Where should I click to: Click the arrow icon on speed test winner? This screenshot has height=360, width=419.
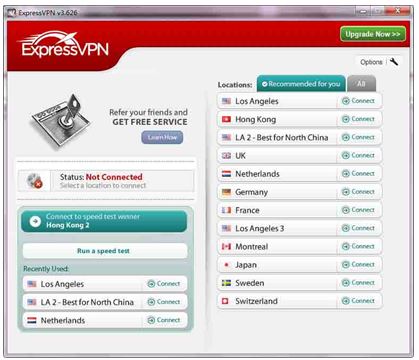coord(35,221)
